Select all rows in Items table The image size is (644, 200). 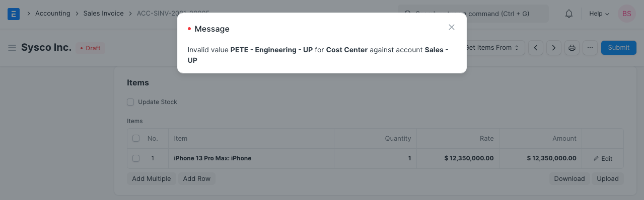(x=136, y=138)
